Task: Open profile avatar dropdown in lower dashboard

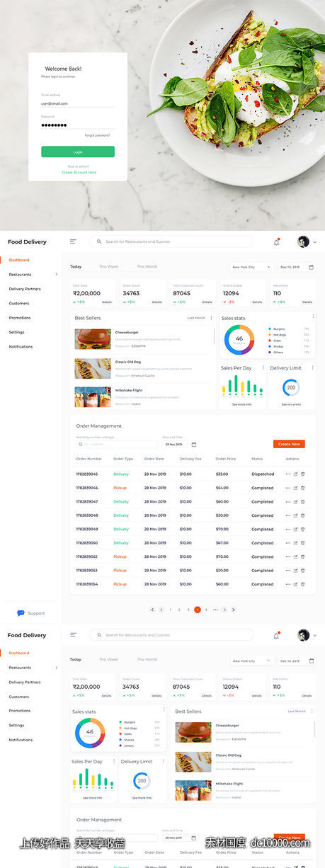Action: (307, 635)
